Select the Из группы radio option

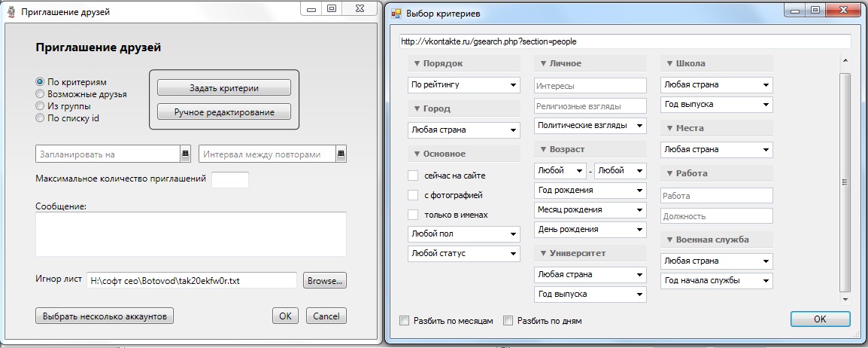click(41, 106)
